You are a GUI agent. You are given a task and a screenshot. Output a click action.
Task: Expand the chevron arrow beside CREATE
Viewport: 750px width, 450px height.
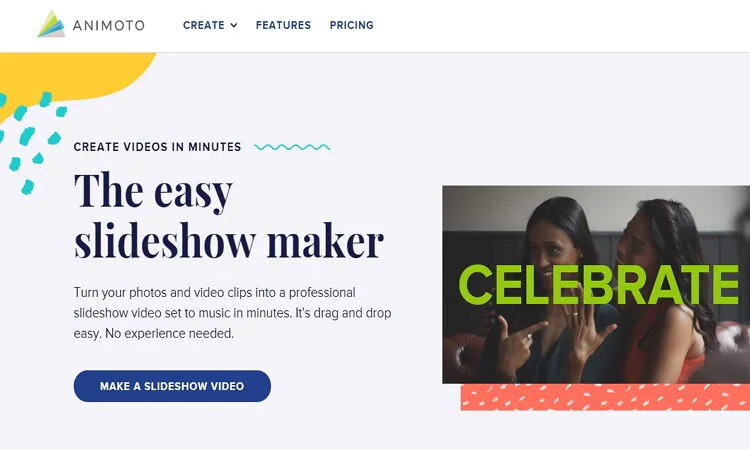[x=234, y=25]
